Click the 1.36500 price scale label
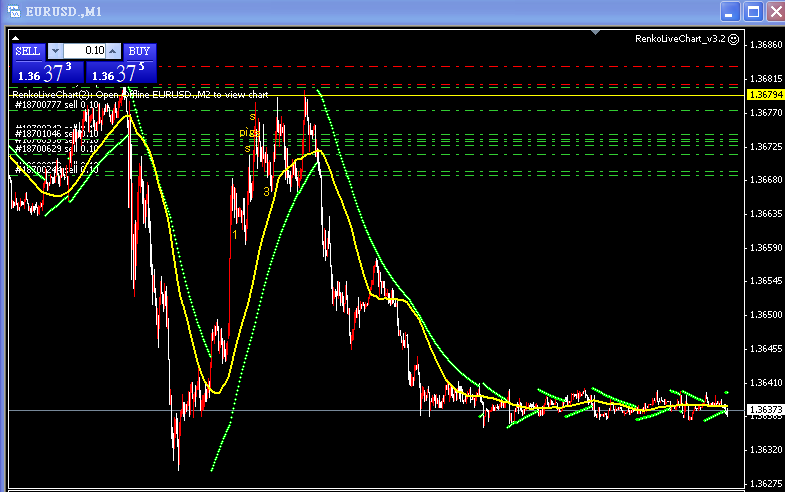This screenshot has height=492, width=785. coord(765,315)
